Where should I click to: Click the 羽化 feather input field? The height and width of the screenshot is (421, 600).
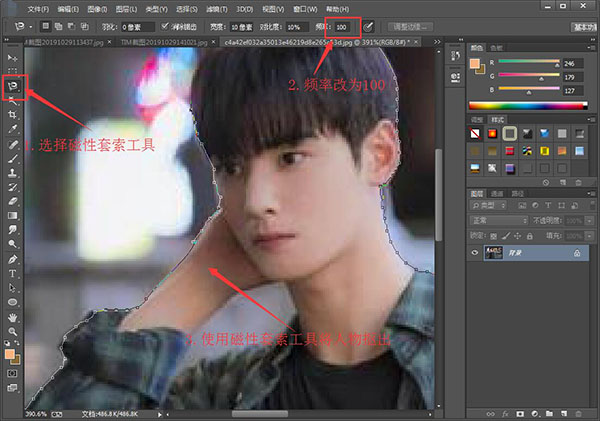tap(138, 27)
